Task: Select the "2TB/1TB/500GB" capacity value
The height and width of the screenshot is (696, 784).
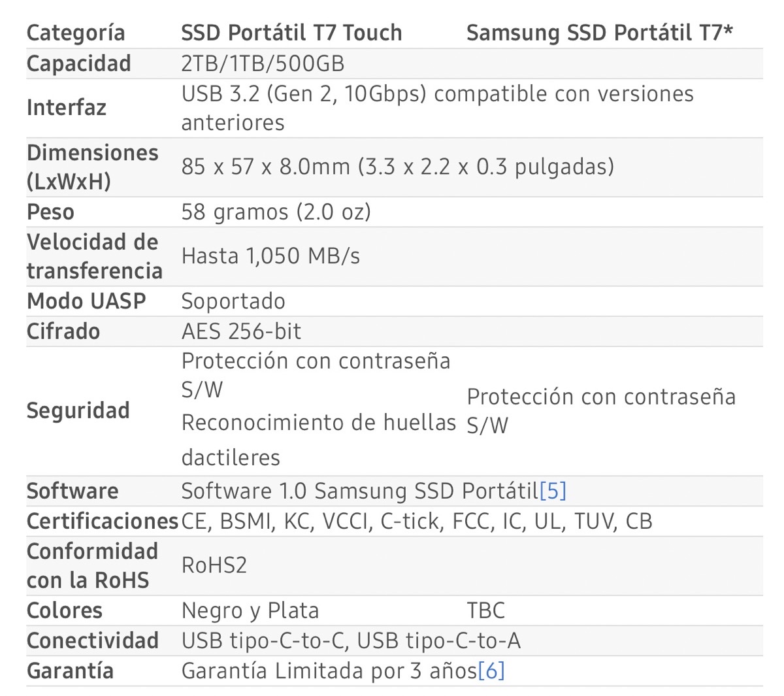Action: coord(263,64)
